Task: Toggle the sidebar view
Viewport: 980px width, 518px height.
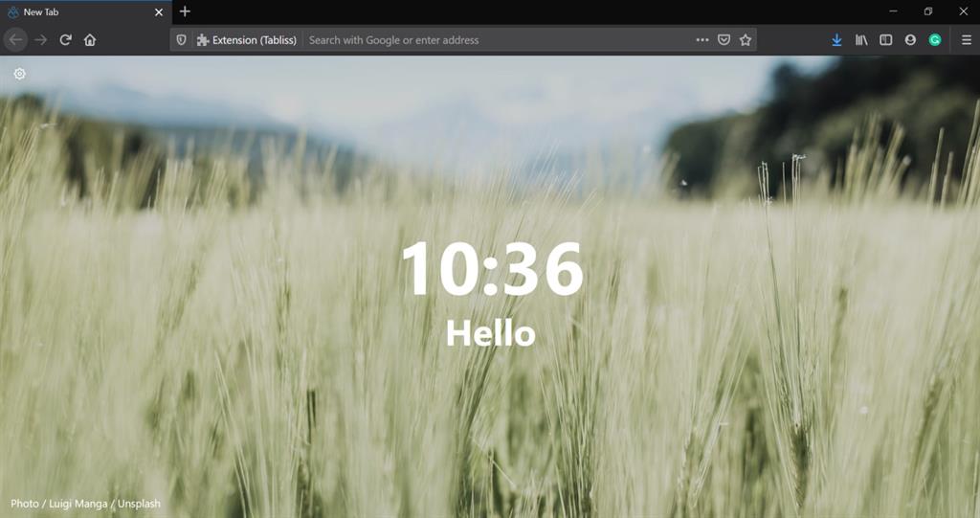Action: [x=885, y=40]
